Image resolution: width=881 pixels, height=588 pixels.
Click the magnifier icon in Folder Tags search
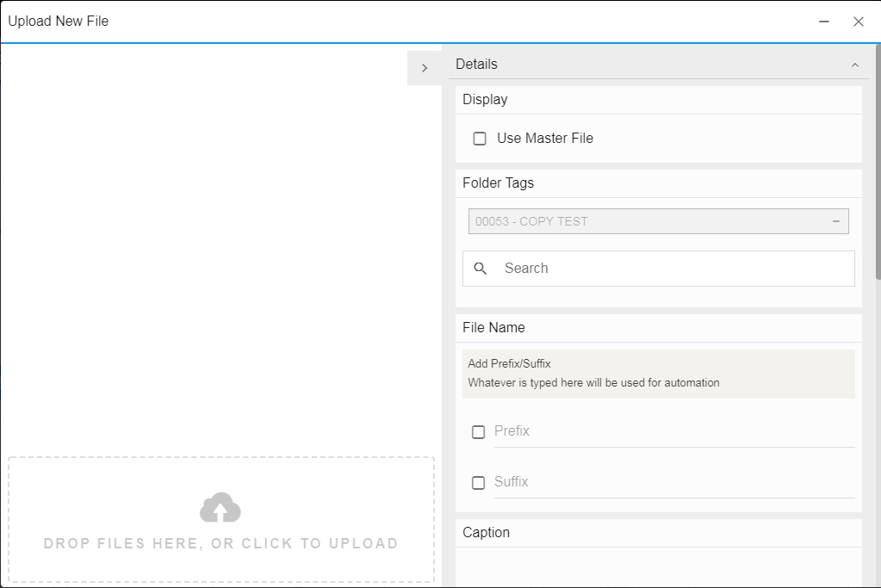481,269
